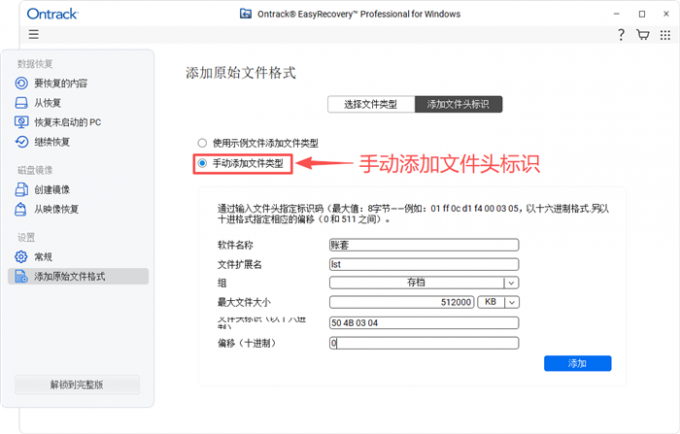Click the 从映像恢复 icon
The width and height of the screenshot is (680, 434).
tap(21, 209)
